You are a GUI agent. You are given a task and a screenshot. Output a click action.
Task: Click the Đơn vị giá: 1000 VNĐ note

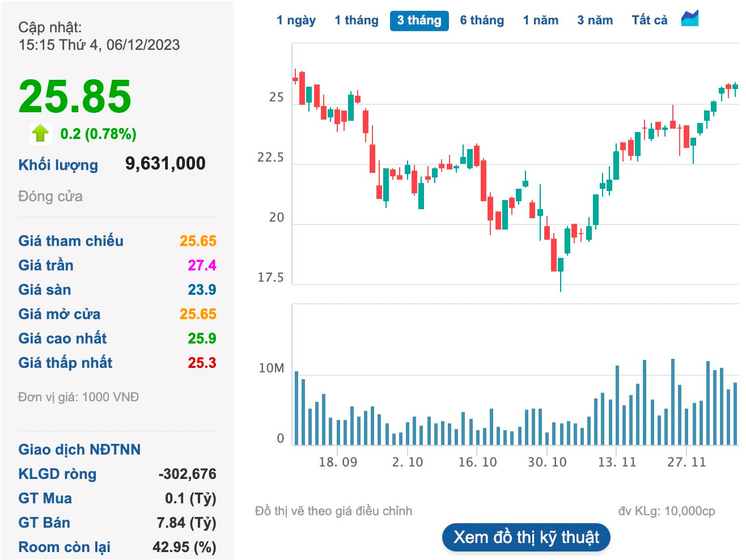coord(78,397)
